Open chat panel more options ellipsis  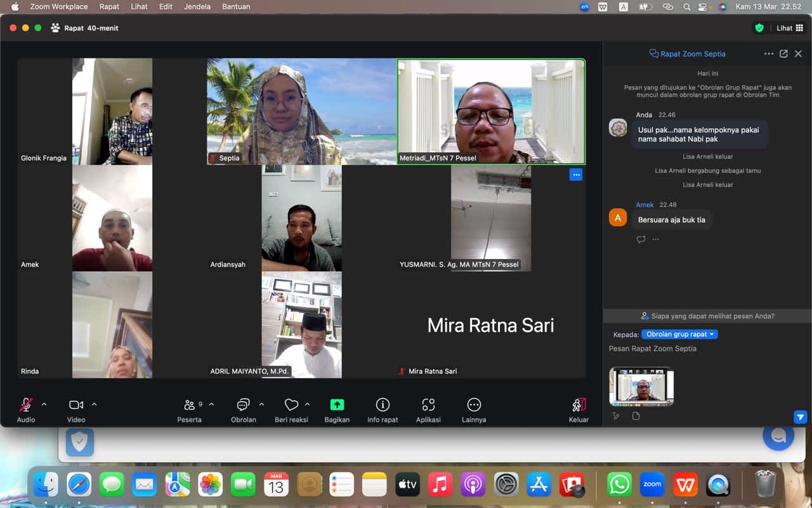(x=769, y=54)
